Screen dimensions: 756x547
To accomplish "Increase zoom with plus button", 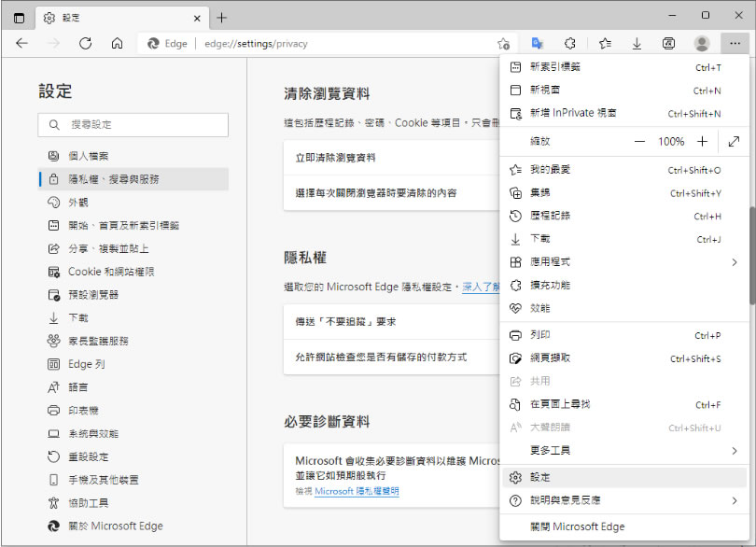I will pos(703,142).
